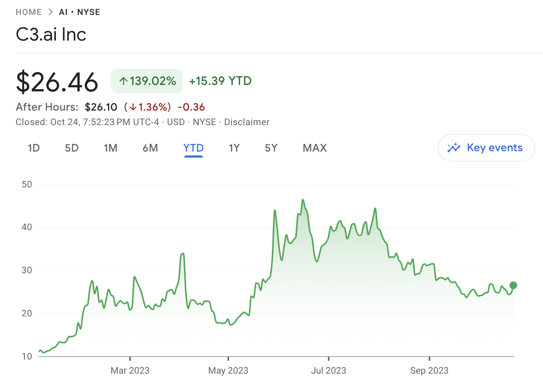543x392 pixels.
Task: Click the After Hours $26.10 value
Action: point(101,107)
